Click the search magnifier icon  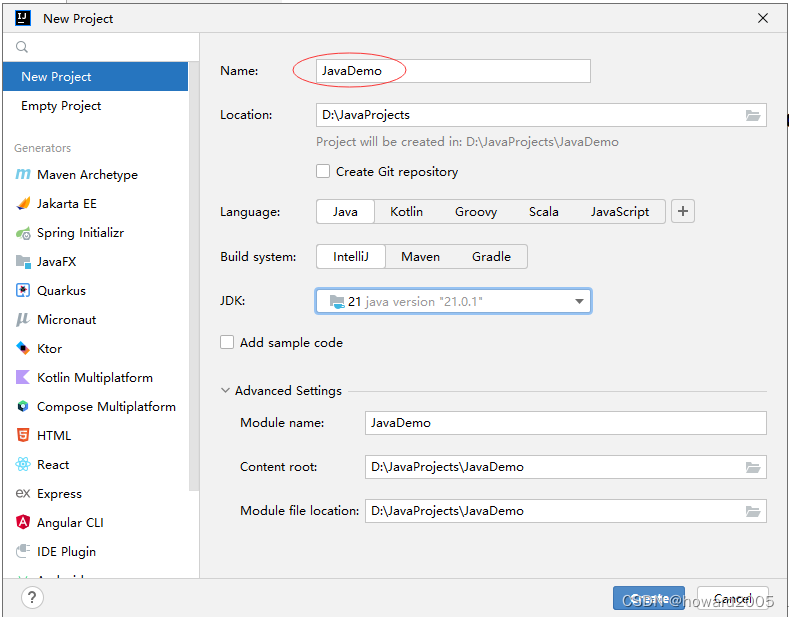(22, 47)
